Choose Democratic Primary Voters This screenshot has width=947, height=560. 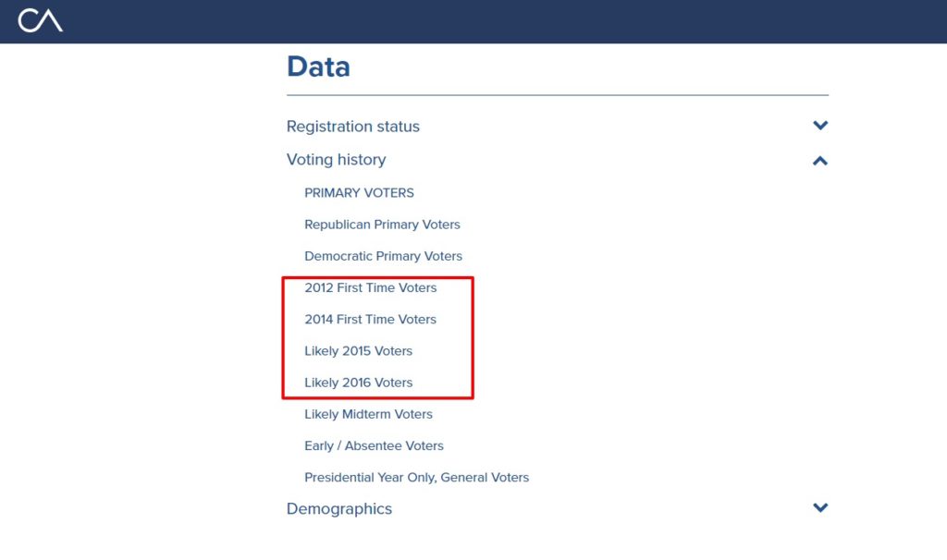coord(383,256)
